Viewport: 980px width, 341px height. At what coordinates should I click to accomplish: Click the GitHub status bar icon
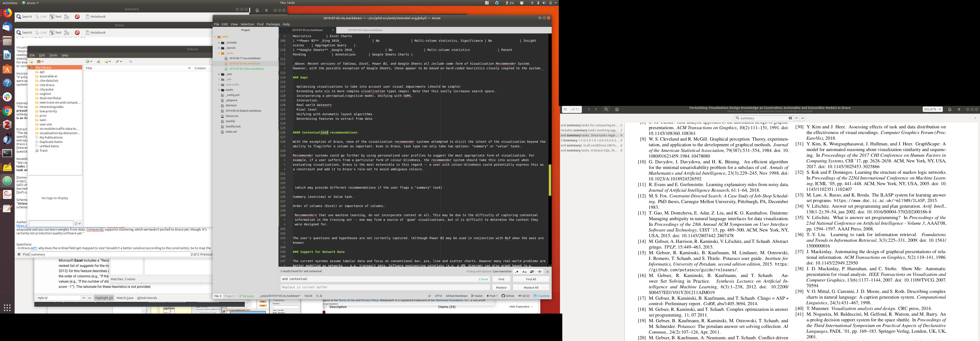[508, 296]
